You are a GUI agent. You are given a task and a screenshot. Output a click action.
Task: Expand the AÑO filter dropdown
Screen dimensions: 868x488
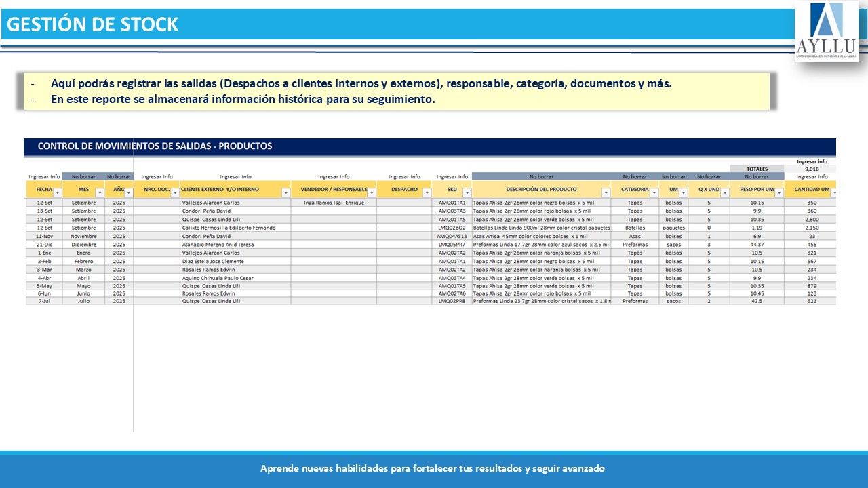(128, 193)
